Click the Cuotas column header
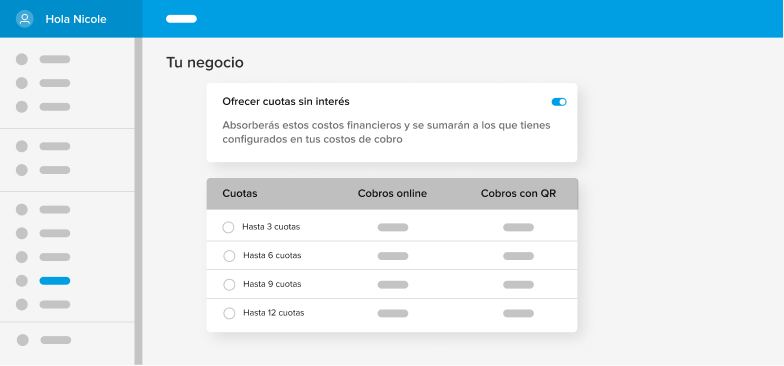This screenshot has width=784, height=366. tap(240, 194)
